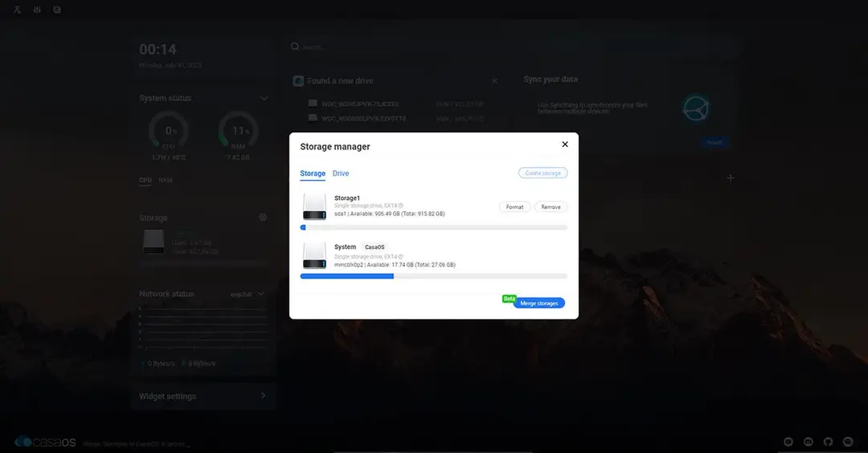The image size is (868, 453).
Task: Click the Beta badge near Merge storages
Action: click(509, 299)
